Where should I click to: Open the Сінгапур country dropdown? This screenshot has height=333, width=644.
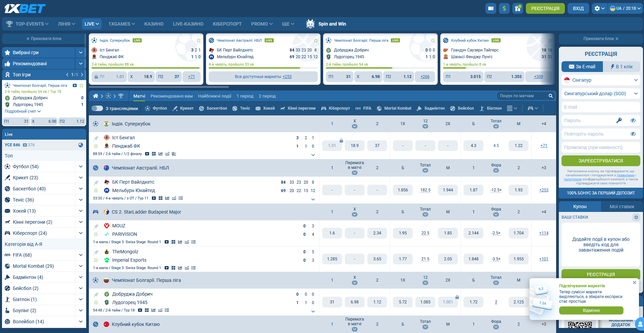tap(601, 80)
